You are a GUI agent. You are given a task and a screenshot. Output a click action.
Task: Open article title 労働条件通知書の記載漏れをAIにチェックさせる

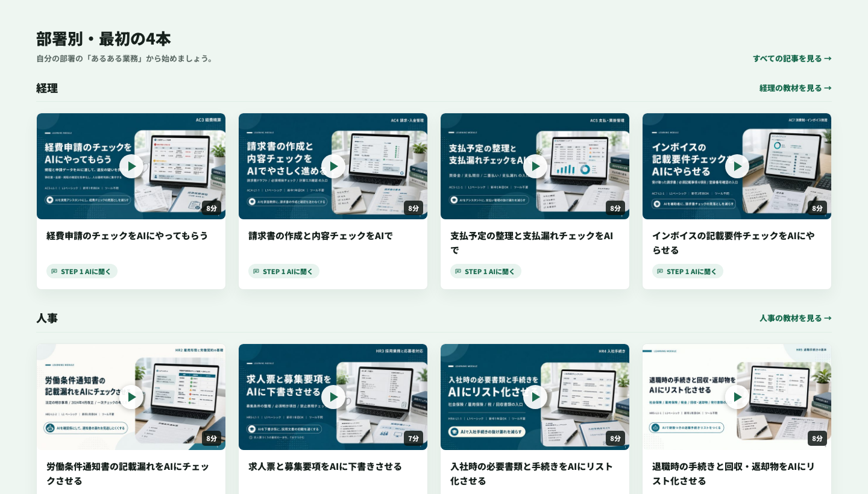point(128,474)
